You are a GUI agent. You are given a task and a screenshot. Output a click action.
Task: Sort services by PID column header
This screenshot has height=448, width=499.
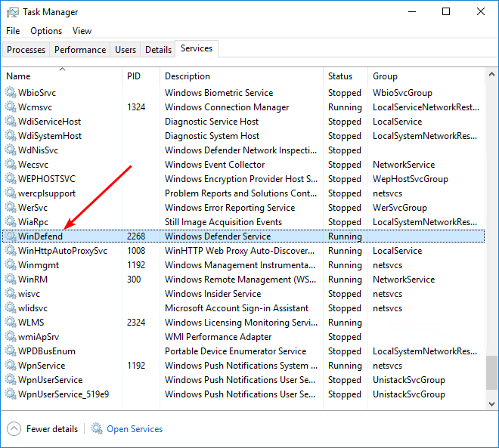coord(141,76)
